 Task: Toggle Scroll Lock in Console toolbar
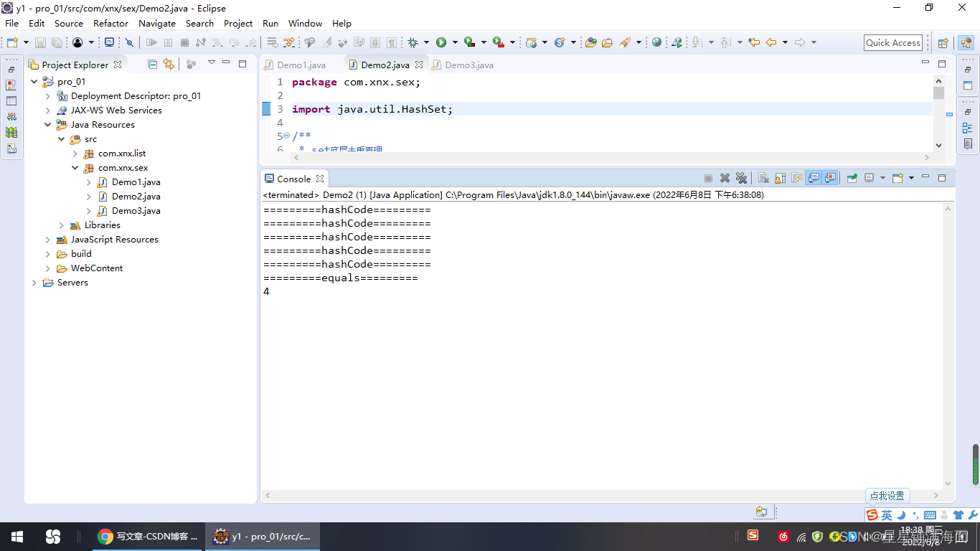(780, 178)
